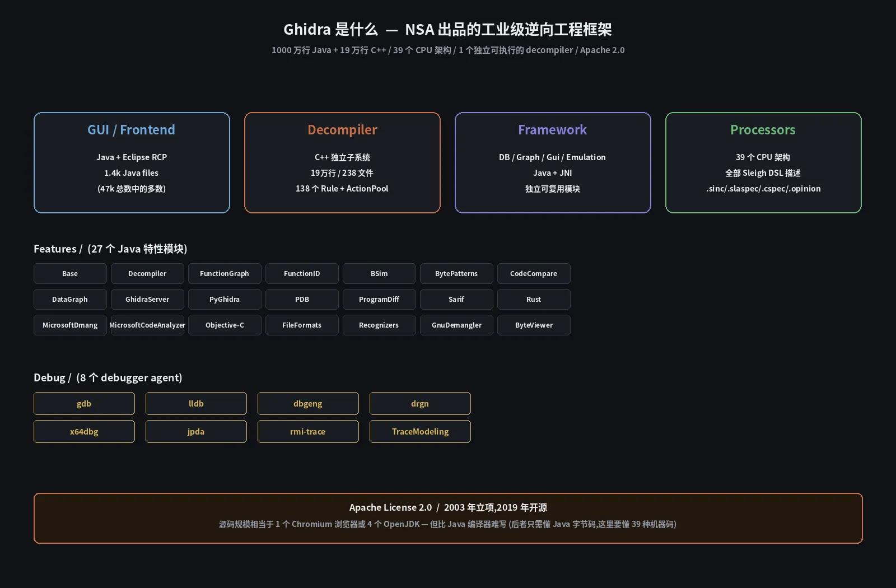Click the '138 个 Rule + ActionPool' line
Image resolution: width=896 pixels, height=588 pixels.
click(342, 189)
